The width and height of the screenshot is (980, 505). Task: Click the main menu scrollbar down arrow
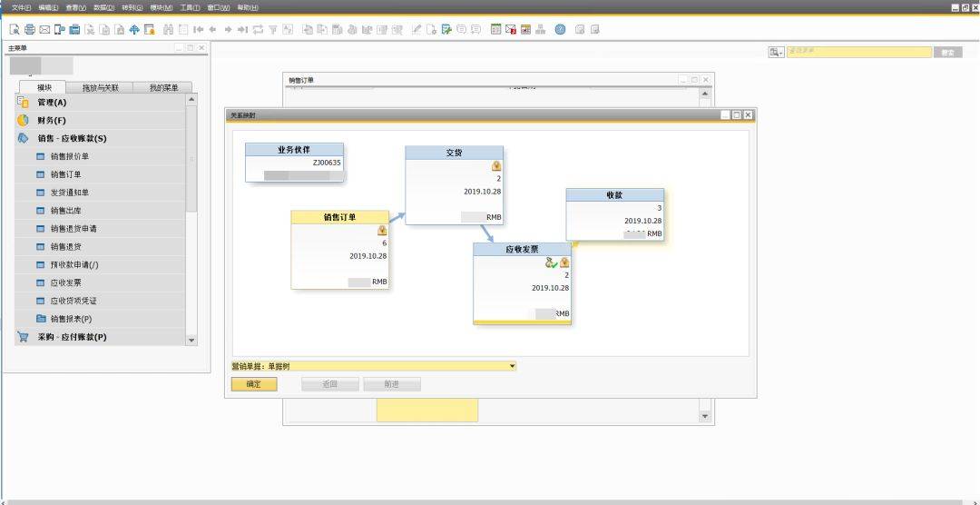(191, 341)
